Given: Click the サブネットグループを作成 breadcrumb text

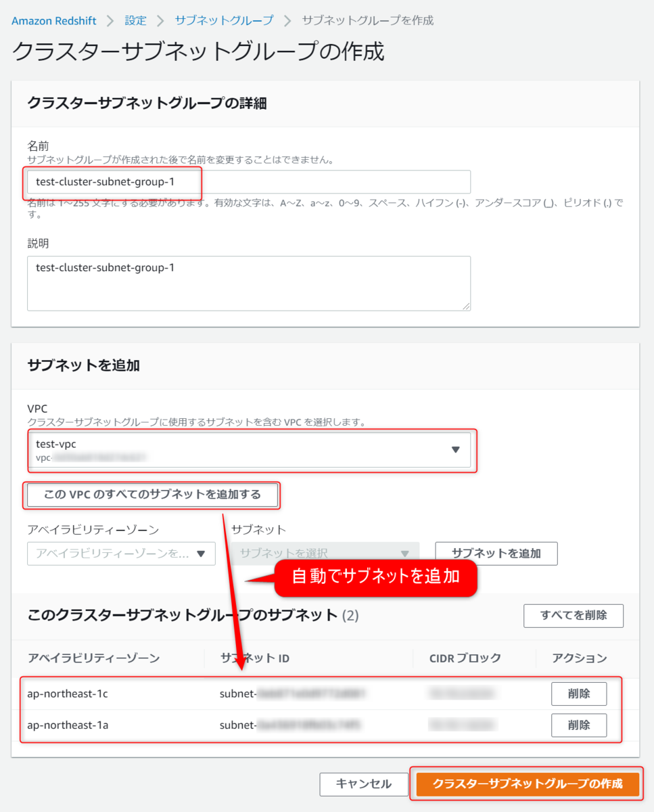Looking at the screenshot, I should (368, 20).
